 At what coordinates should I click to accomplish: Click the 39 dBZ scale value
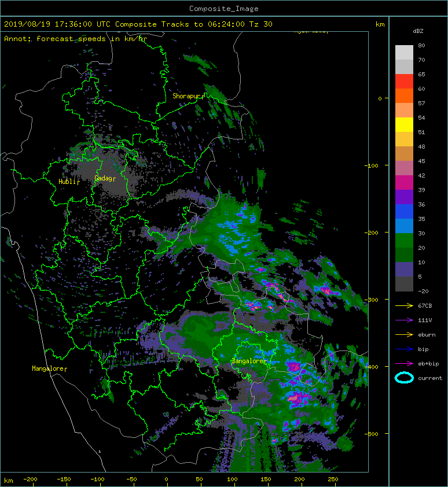(421, 190)
